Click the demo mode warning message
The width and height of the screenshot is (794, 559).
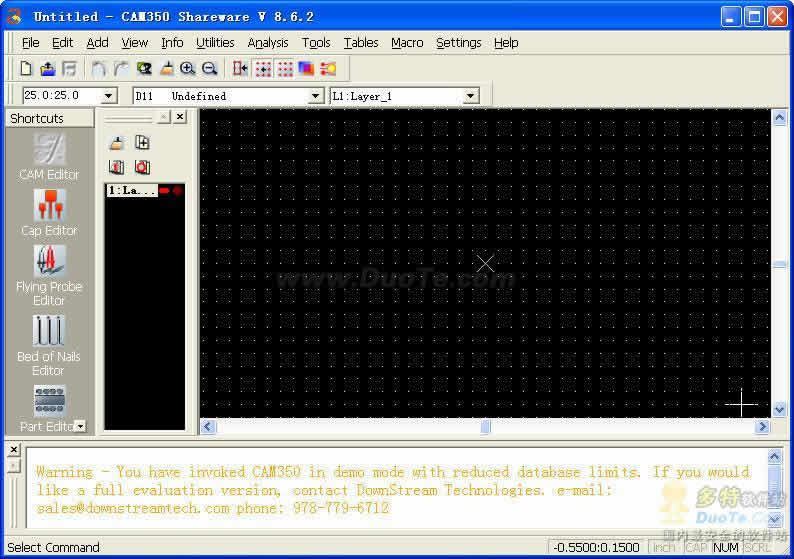point(392,490)
